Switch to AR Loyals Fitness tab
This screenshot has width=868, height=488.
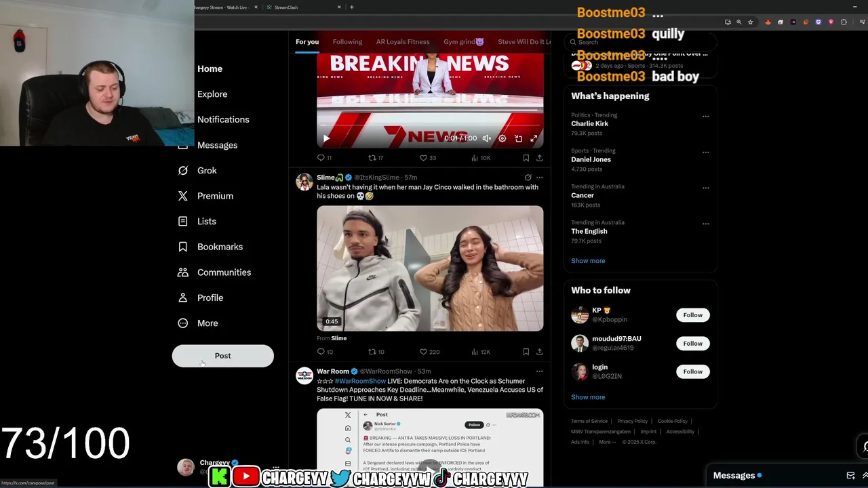(x=403, y=42)
